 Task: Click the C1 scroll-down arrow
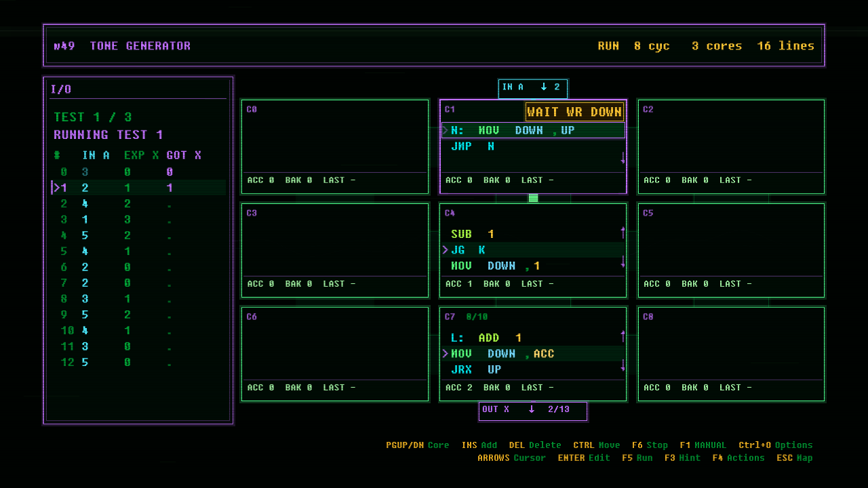point(623,158)
